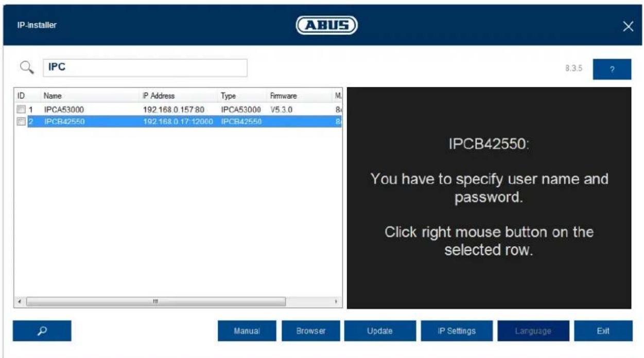Exit the IP-Installer

pyautogui.click(x=603, y=331)
